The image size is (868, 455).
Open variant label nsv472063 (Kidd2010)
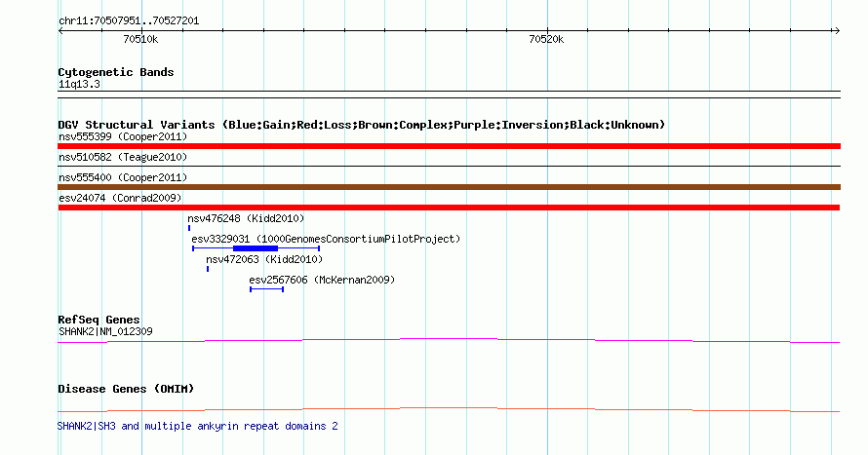click(x=264, y=259)
